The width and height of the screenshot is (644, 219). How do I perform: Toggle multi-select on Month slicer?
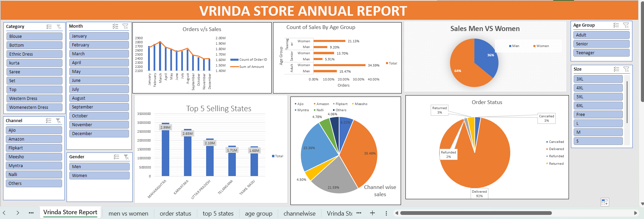[x=115, y=26]
